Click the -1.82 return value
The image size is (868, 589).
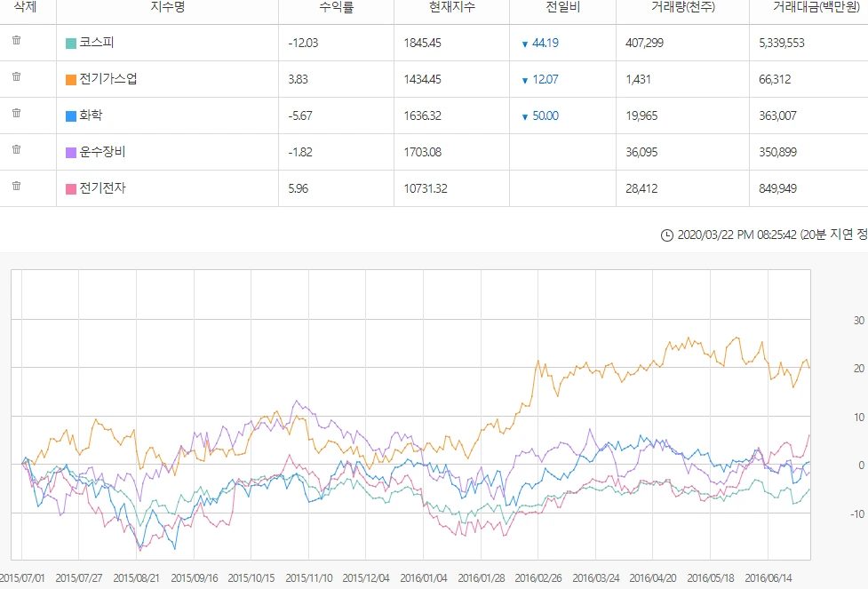(300, 153)
